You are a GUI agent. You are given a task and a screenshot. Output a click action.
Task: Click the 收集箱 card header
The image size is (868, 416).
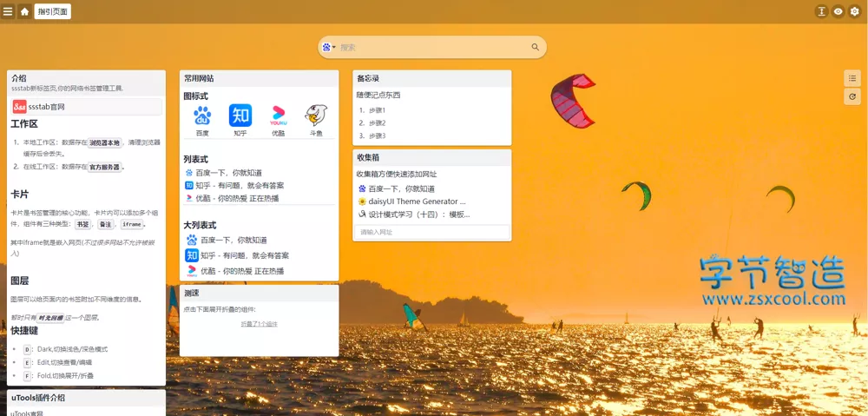coord(431,158)
